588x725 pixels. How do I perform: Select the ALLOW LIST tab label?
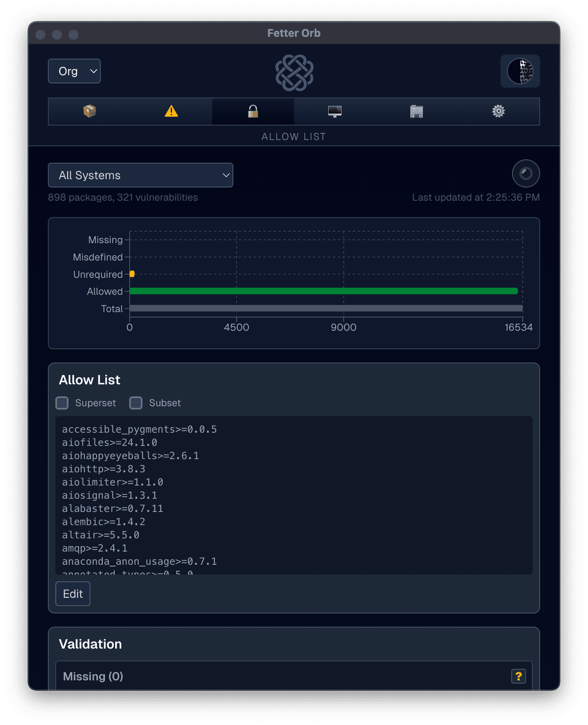[294, 137]
